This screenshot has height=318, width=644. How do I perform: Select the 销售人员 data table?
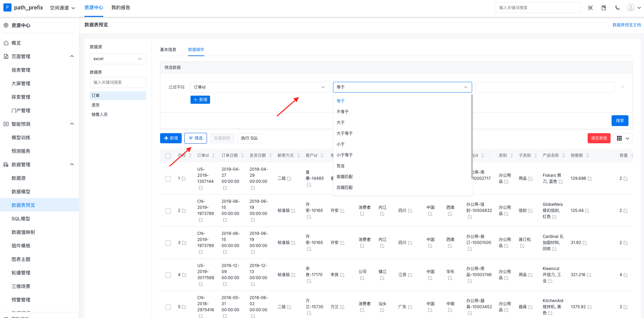click(118, 115)
